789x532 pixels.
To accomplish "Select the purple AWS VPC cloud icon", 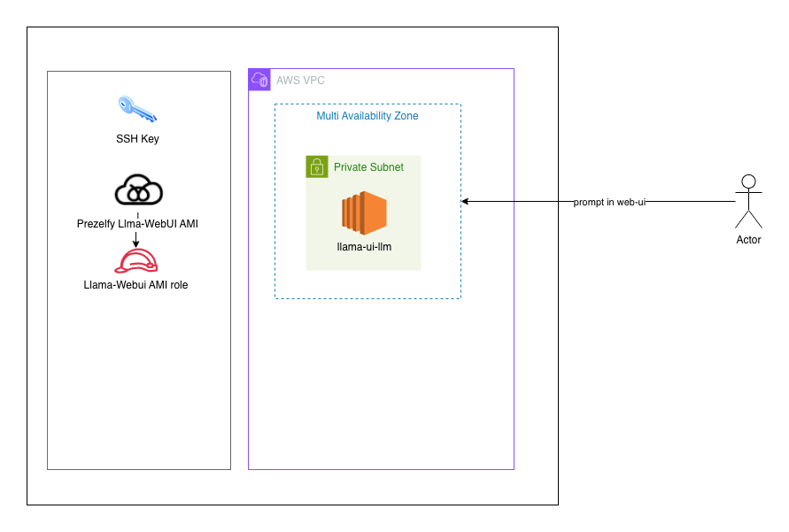I will pyautogui.click(x=259, y=80).
